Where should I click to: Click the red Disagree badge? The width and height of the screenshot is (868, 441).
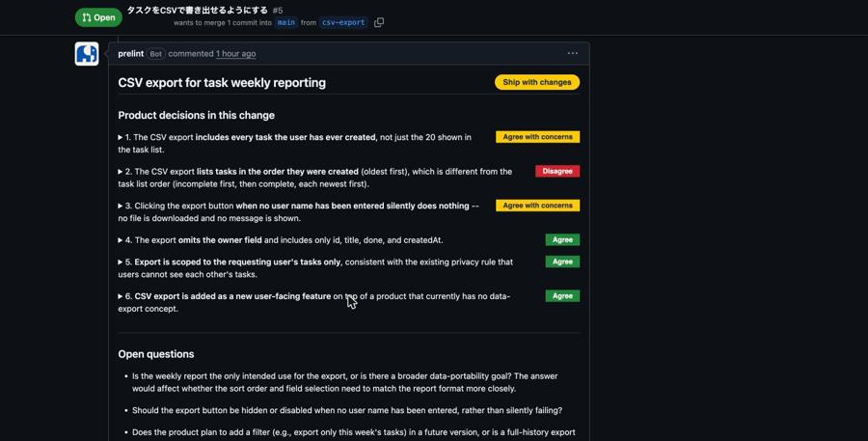(557, 171)
